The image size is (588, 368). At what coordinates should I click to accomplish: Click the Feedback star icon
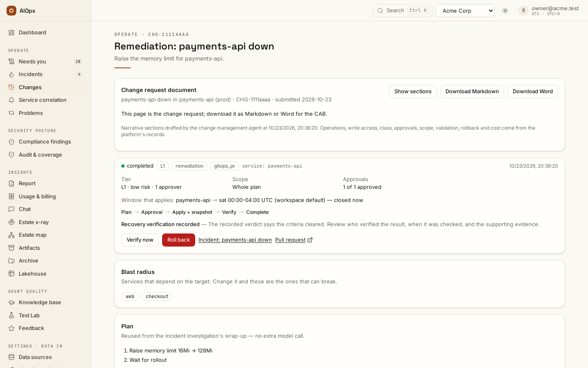pos(11,328)
